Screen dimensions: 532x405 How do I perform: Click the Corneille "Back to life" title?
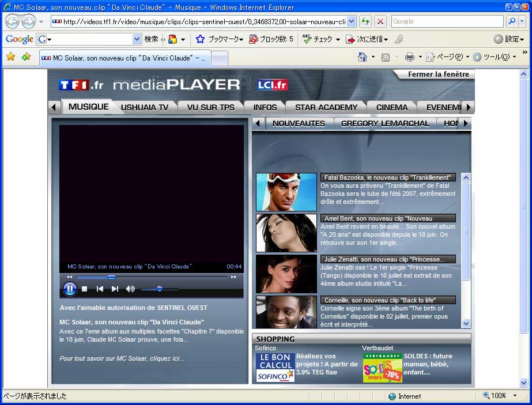(x=388, y=300)
